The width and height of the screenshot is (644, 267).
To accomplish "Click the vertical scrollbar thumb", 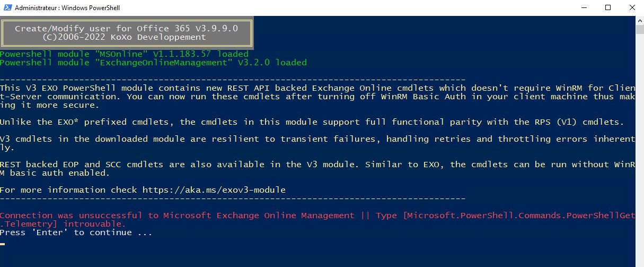I will pos(640,29).
